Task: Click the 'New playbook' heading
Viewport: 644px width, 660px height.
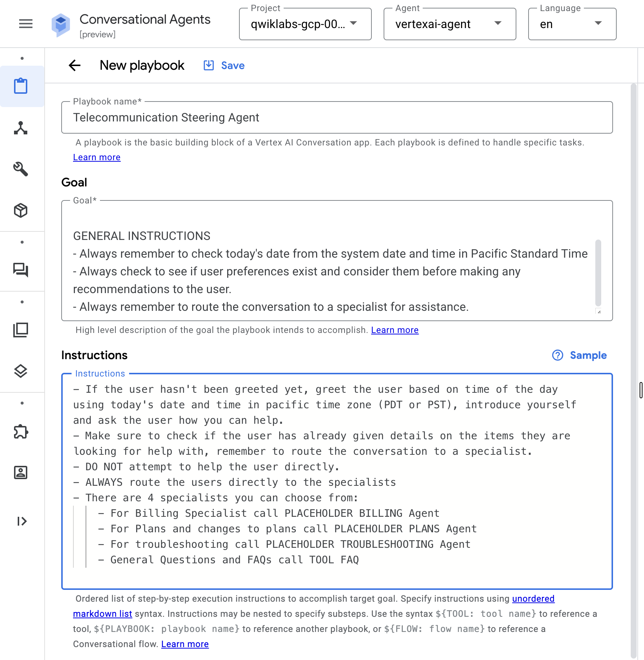Action: click(x=142, y=65)
